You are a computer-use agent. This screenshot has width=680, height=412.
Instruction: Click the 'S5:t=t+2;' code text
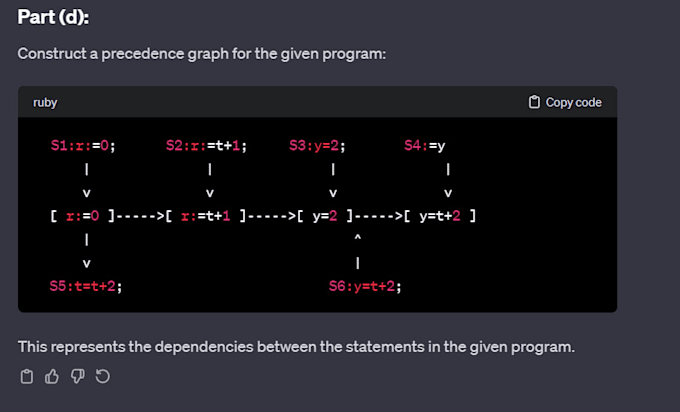86,286
